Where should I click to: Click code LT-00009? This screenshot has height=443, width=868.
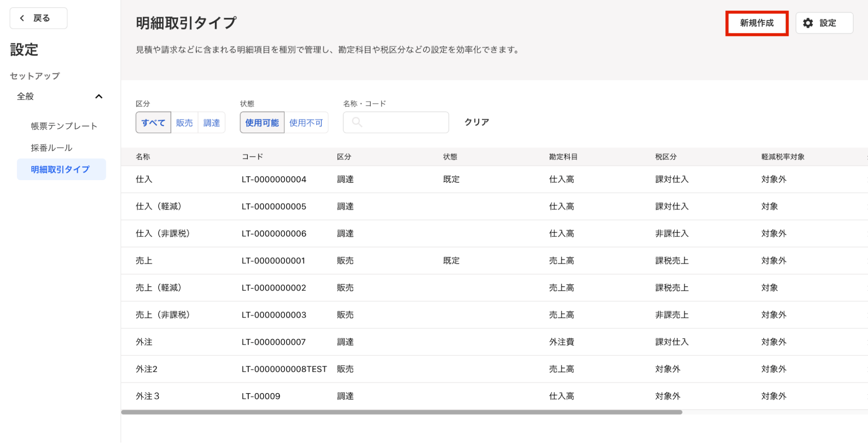(x=261, y=396)
